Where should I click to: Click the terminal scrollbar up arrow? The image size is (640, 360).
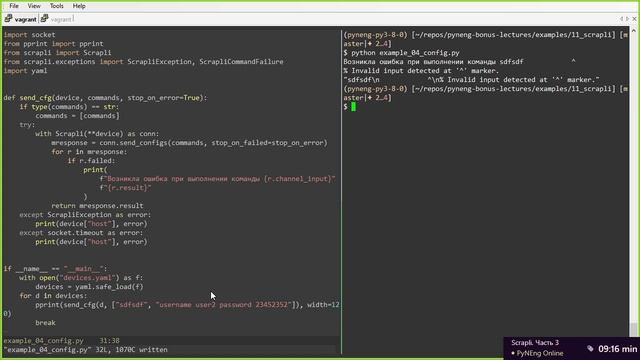633,31
